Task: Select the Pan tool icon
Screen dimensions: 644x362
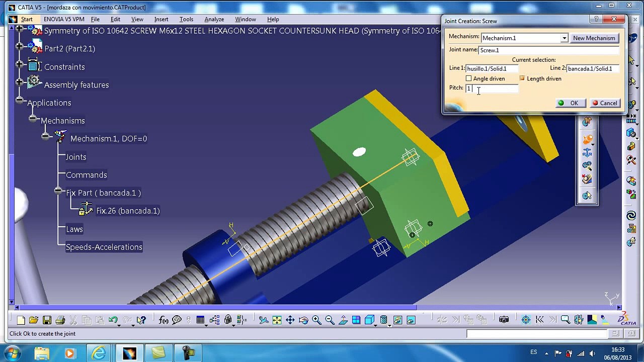Action: (290, 320)
